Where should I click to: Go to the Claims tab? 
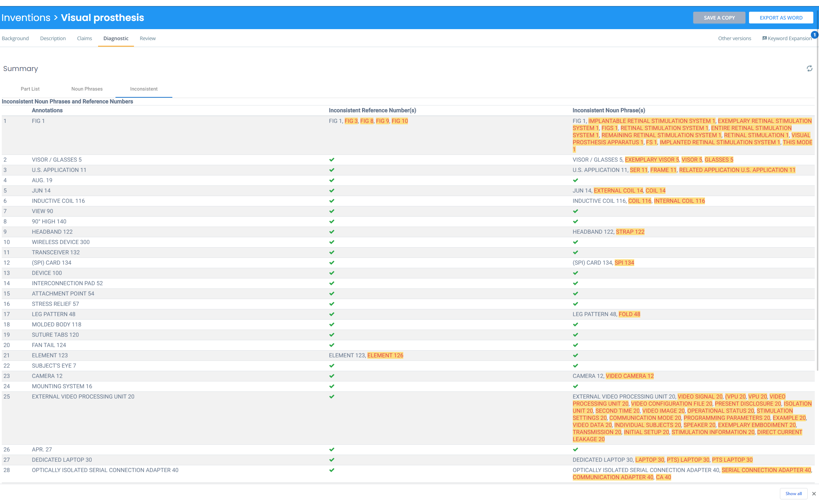(84, 38)
